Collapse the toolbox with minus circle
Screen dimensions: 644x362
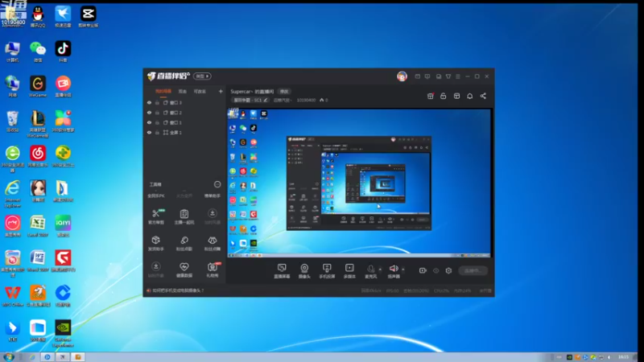pos(217,184)
